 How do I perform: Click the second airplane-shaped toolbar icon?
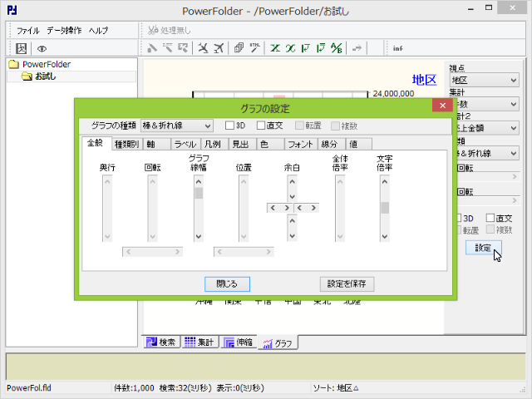coord(219,48)
